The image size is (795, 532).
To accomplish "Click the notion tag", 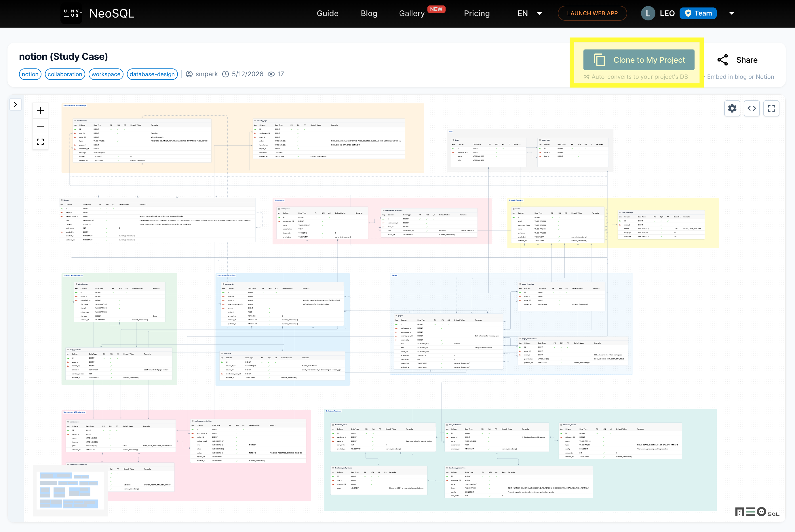I will tap(30, 74).
